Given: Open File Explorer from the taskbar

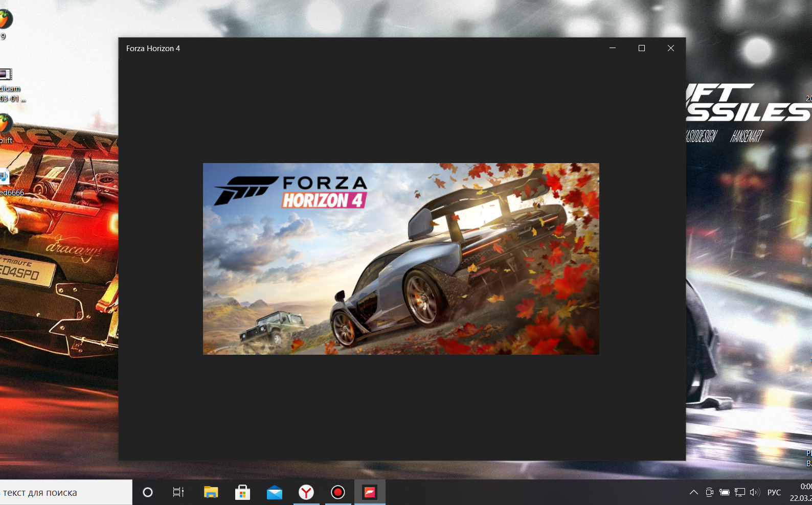Looking at the screenshot, I should (x=211, y=492).
